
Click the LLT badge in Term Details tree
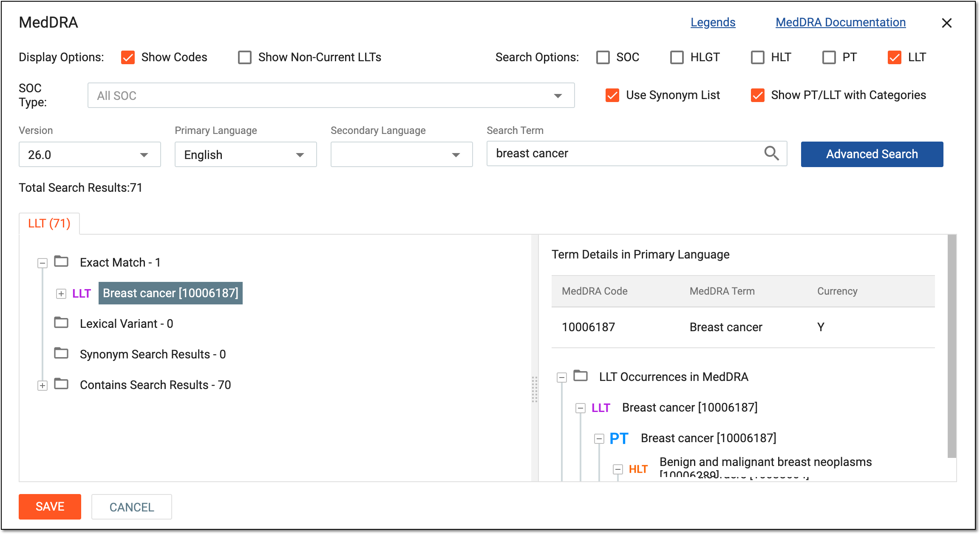coord(601,408)
